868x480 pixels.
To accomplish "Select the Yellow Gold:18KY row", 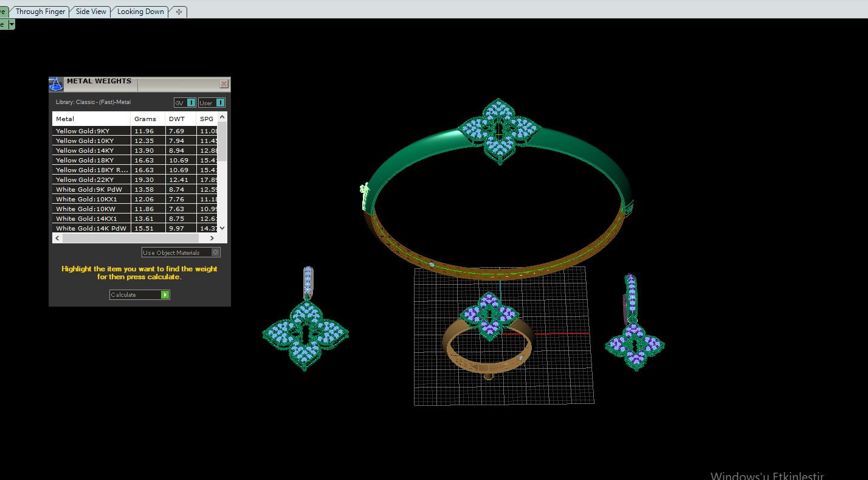I will (x=135, y=160).
